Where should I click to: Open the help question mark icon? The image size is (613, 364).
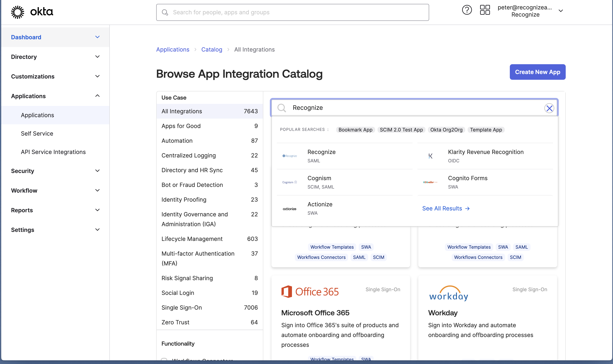tap(467, 10)
